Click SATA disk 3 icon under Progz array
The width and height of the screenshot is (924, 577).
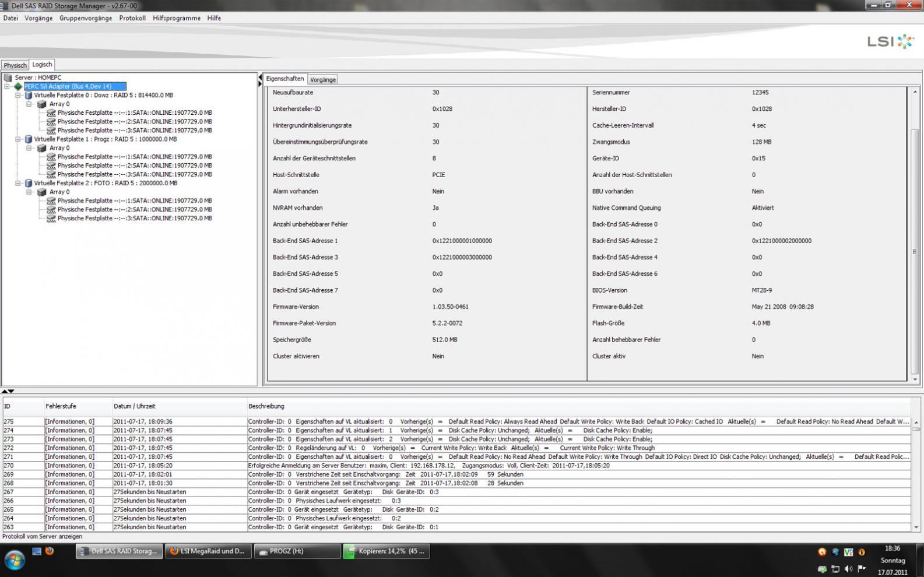(51, 174)
